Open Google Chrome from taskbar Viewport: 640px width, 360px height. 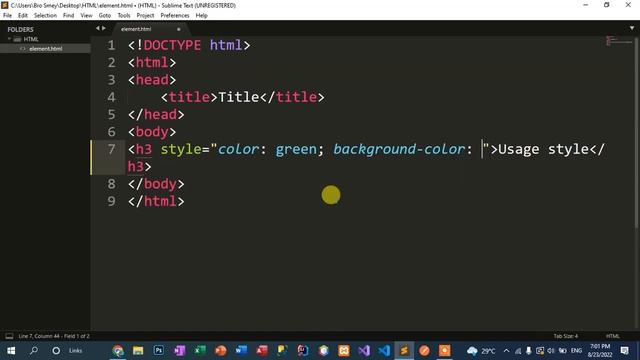tap(118, 351)
